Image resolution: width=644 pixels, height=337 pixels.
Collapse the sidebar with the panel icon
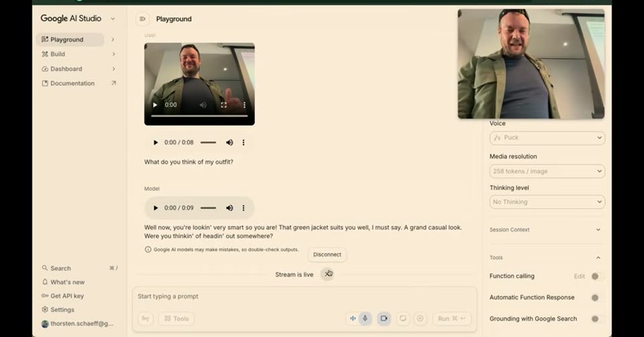[x=142, y=19]
